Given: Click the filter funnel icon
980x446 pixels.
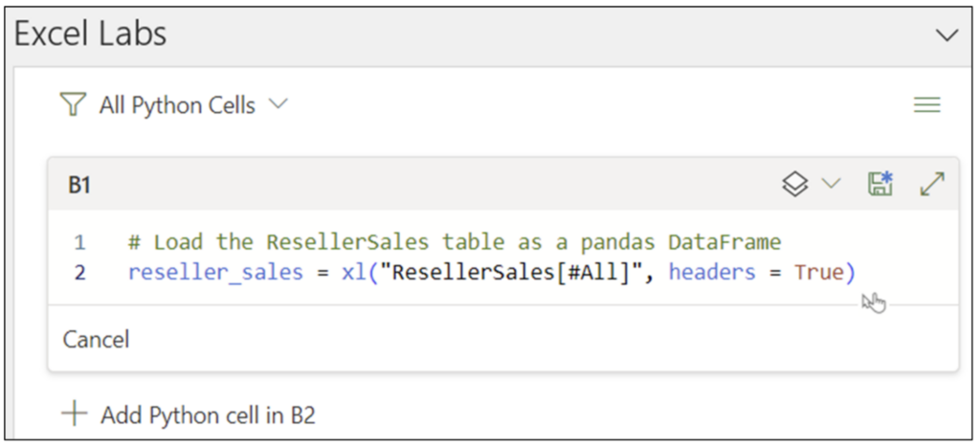Looking at the screenshot, I should coord(74,105).
